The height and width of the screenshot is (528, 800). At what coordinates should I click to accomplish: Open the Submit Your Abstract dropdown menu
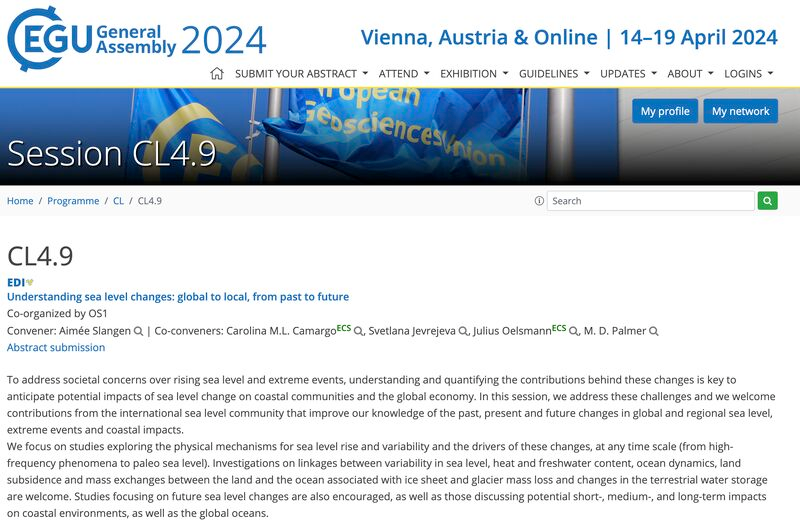(x=302, y=74)
